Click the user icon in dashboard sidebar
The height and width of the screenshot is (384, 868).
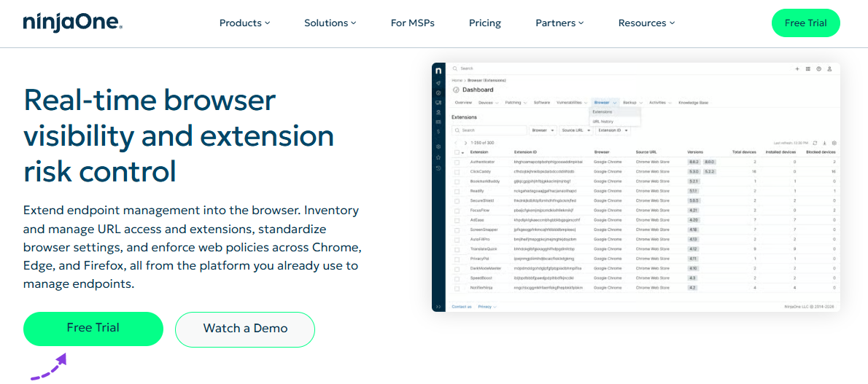point(438,111)
